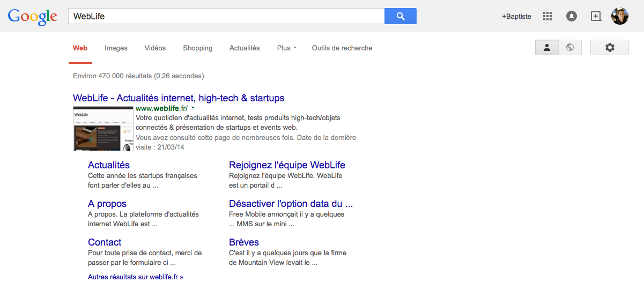The width and height of the screenshot is (644, 282).
Task: Click the snippet Votre quotidien d'actualités internet
Action: (x=238, y=123)
